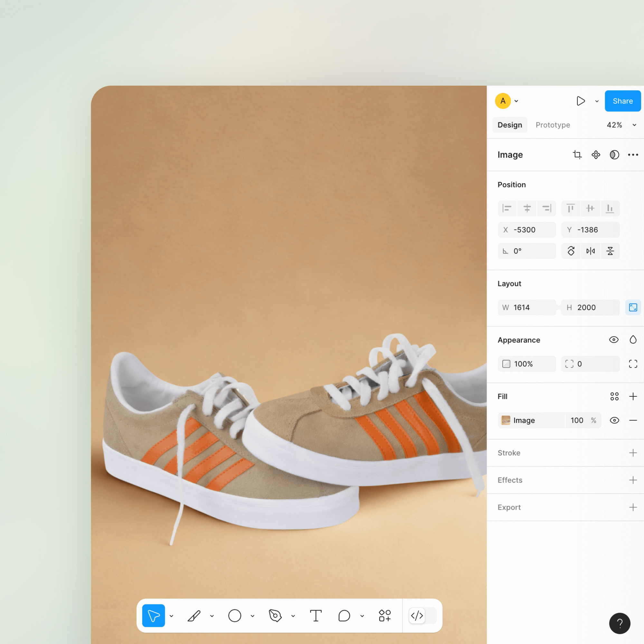Select the Comment tool
The image size is (644, 644).
[x=344, y=616]
